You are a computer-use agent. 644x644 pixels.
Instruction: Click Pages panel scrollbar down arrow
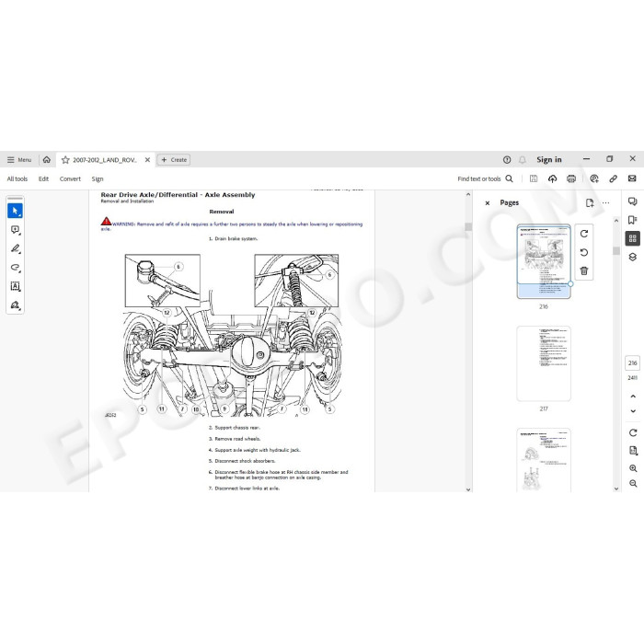(616, 489)
